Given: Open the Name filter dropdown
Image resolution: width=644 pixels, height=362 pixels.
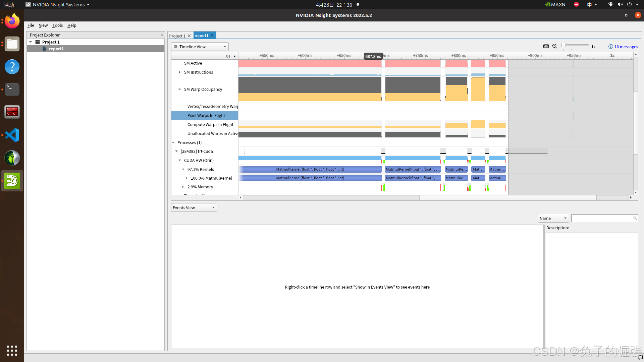Looking at the screenshot, I should coord(553,218).
